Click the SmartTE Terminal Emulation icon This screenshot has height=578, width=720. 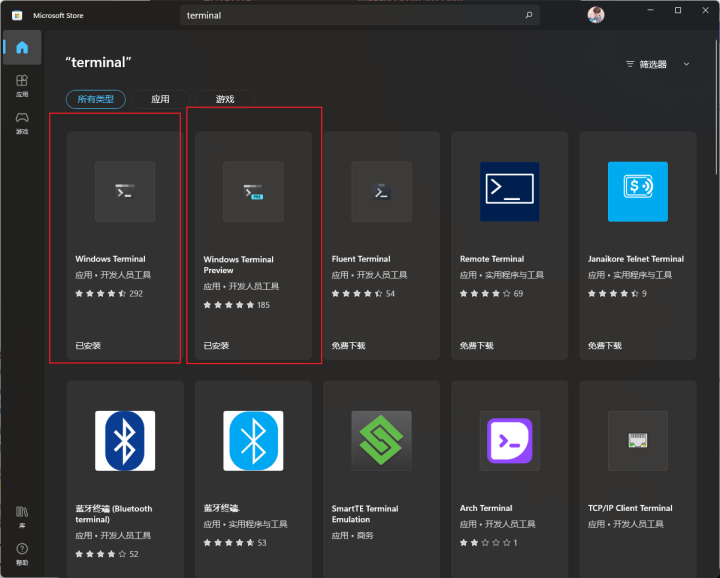(381, 441)
